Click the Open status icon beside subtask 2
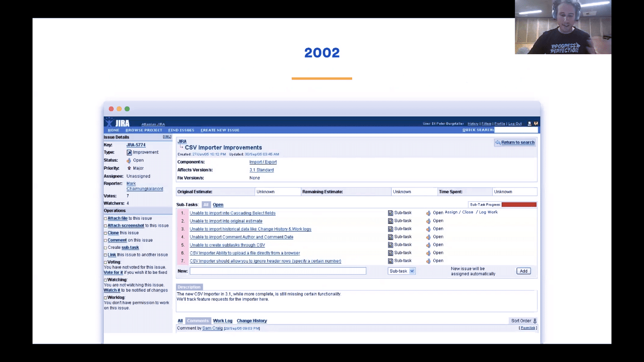The width and height of the screenshot is (644, 362). [428, 221]
